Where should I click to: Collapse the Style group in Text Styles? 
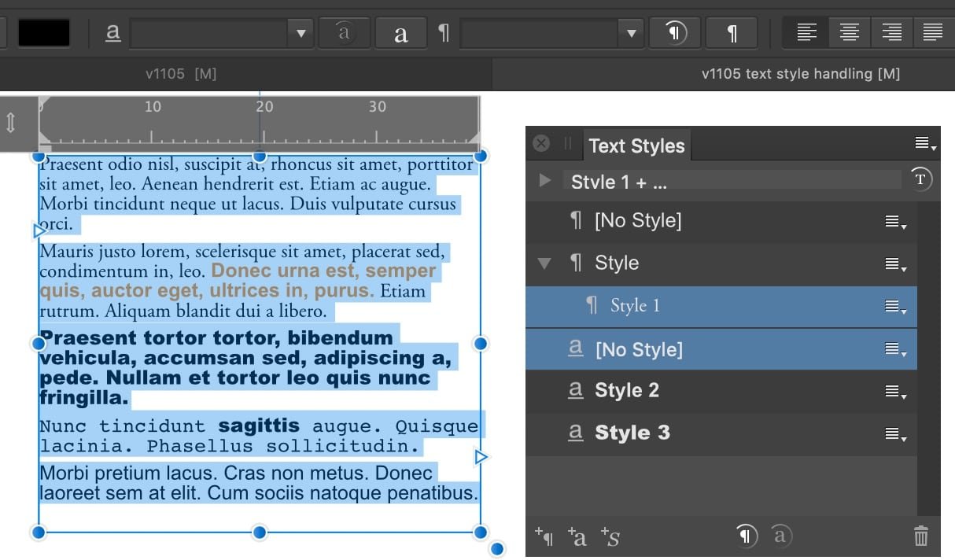click(544, 263)
